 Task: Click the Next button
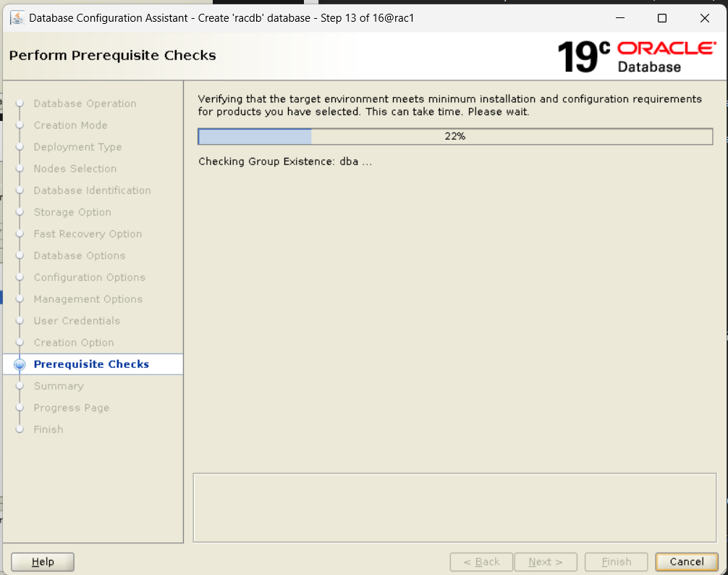point(546,562)
